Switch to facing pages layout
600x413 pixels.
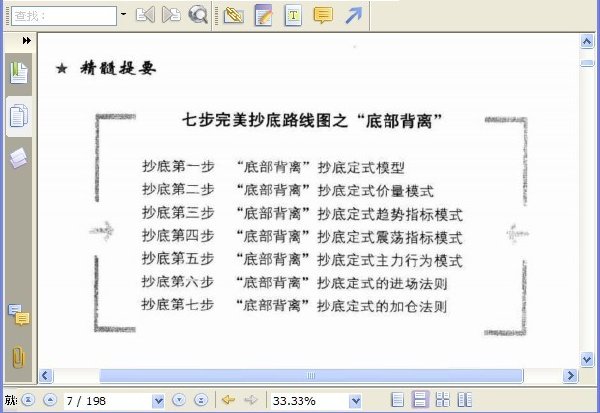point(465,400)
